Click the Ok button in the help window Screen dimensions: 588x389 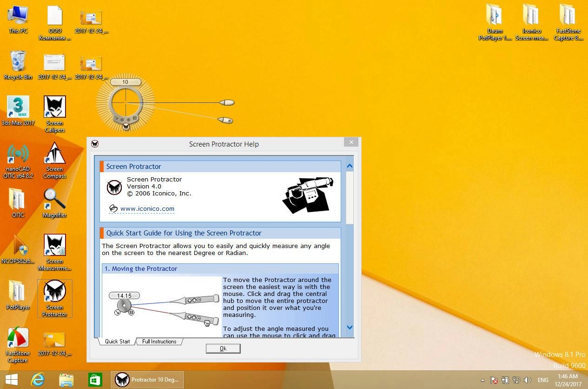click(x=223, y=349)
